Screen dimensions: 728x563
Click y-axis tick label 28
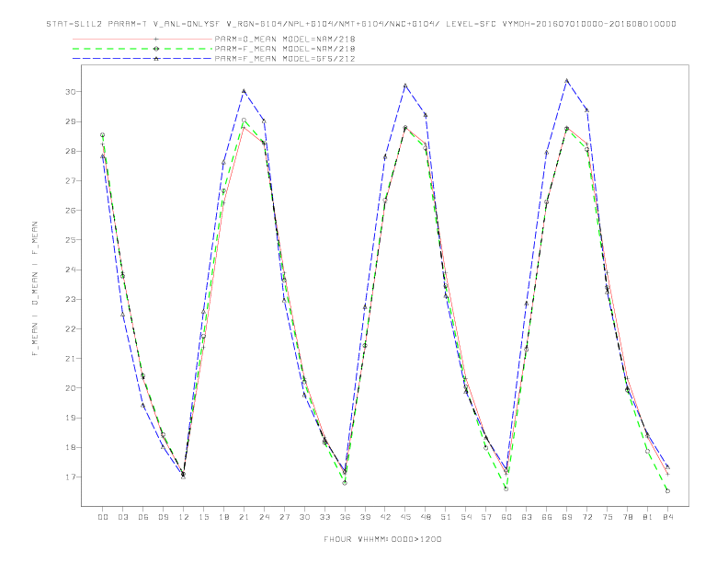[71, 151]
